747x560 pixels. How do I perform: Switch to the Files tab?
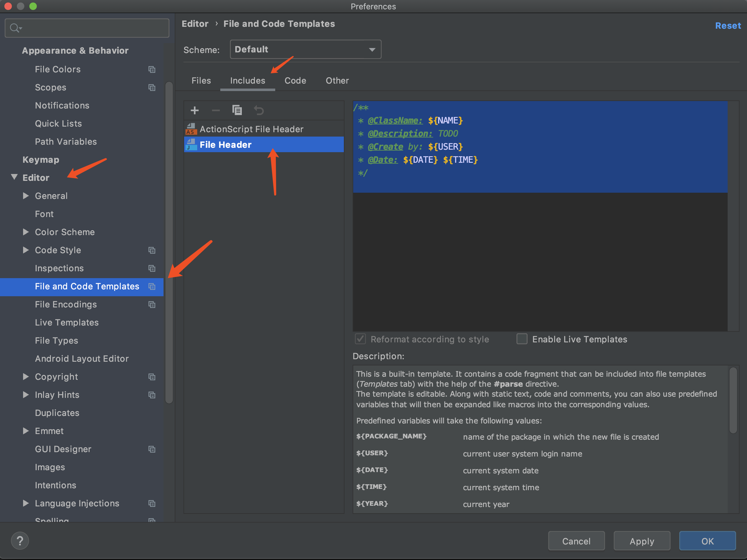pos(201,81)
